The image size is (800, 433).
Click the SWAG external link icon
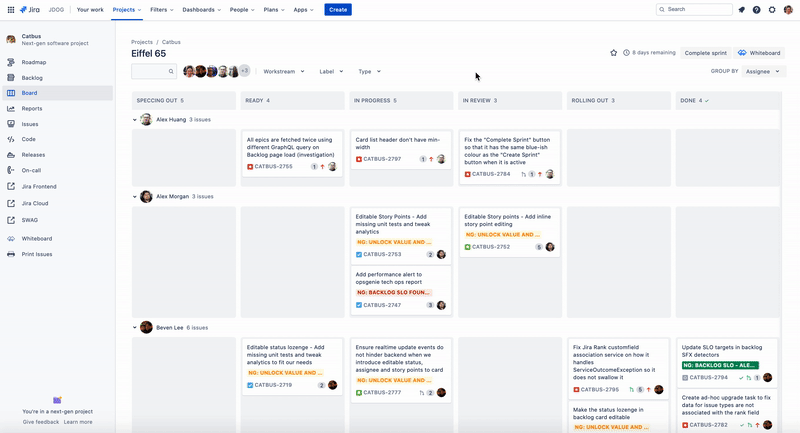point(11,220)
